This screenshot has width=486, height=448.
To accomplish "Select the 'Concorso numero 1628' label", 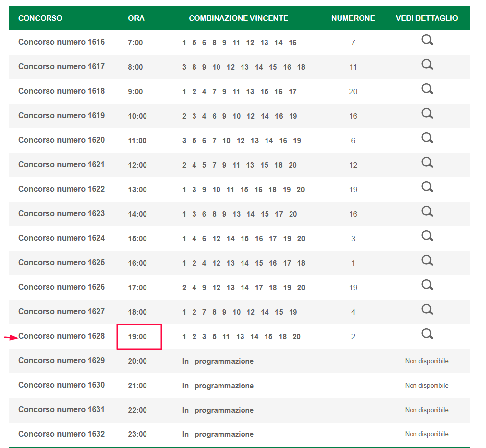I will point(61,336).
